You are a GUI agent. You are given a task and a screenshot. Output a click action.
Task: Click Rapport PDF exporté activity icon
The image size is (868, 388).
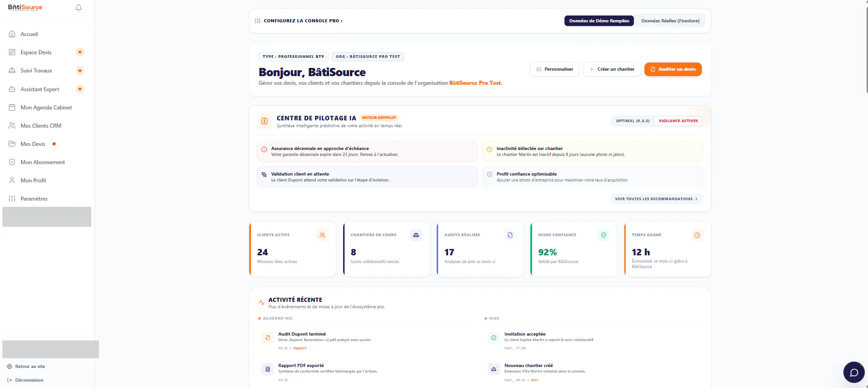(x=267, y=369)
